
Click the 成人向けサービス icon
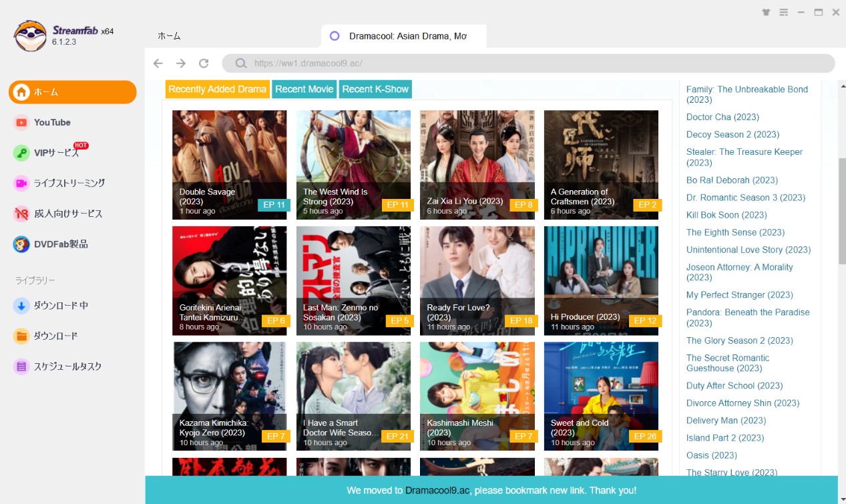tap(21, 214)
